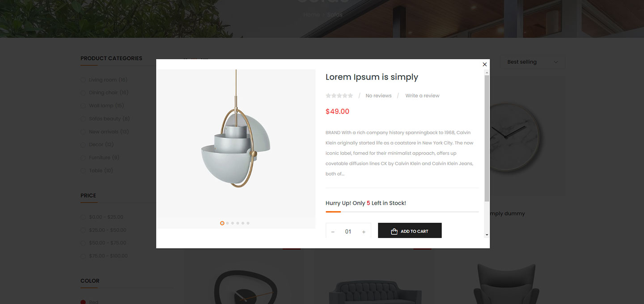Select the last image carousel dot
The height and width of the screenshot is (304, 644).
point(248,223)
